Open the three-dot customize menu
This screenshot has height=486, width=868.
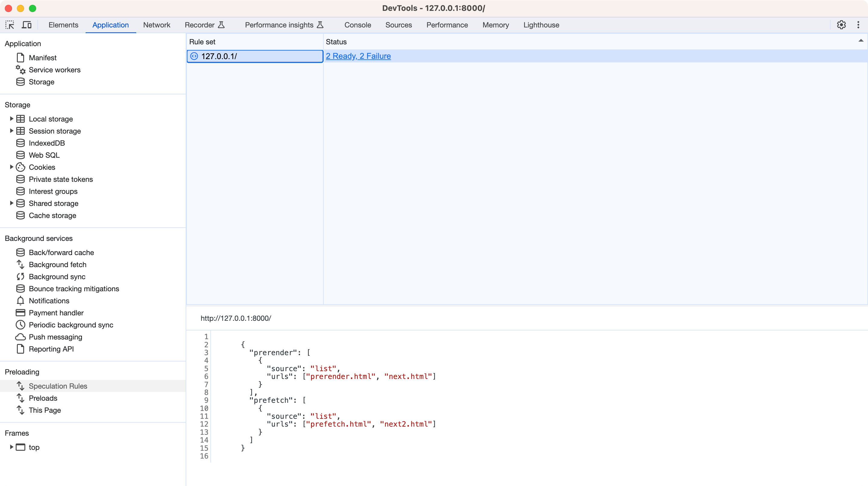point(858,25)
